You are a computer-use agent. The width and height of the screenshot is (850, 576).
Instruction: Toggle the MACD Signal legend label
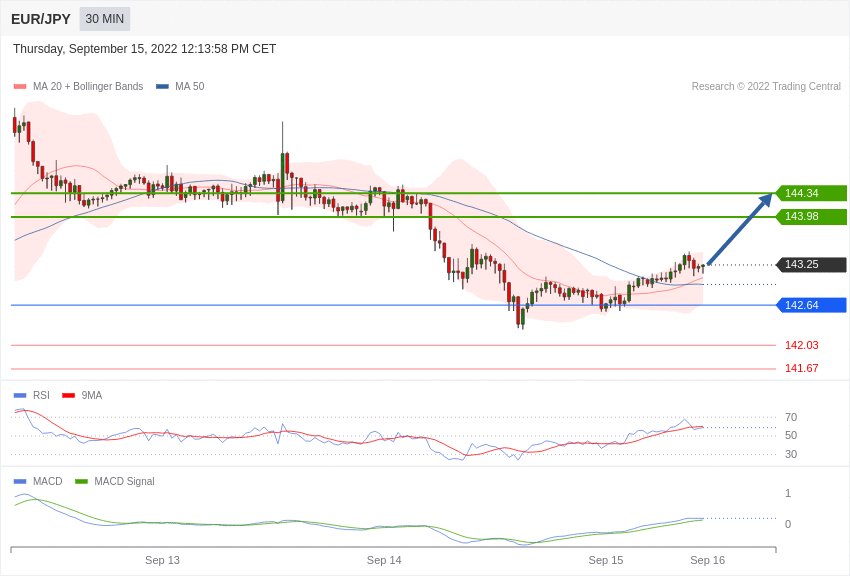tap(124, 481)
